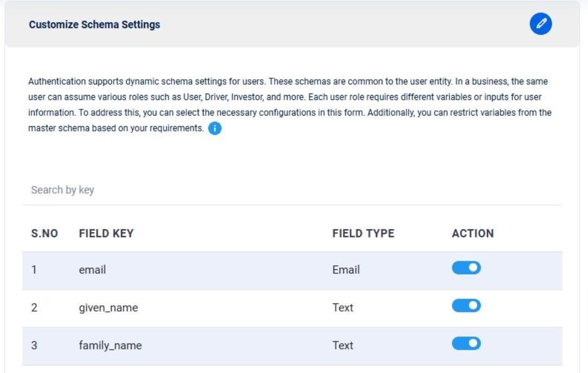Click the Customize Schema Settings heading

click(x=94, y=25)
